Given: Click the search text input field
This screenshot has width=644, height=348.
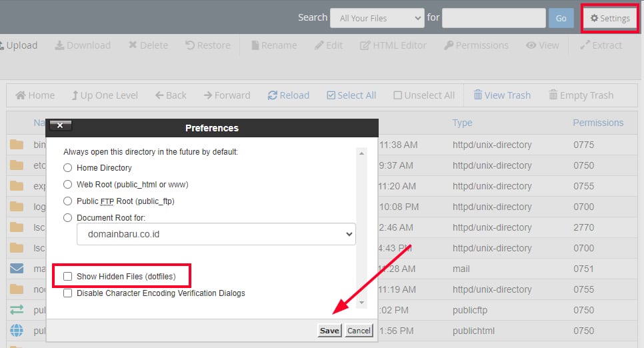Looking at the screenshot, I should pyautogui.click(x=493, y=18).
